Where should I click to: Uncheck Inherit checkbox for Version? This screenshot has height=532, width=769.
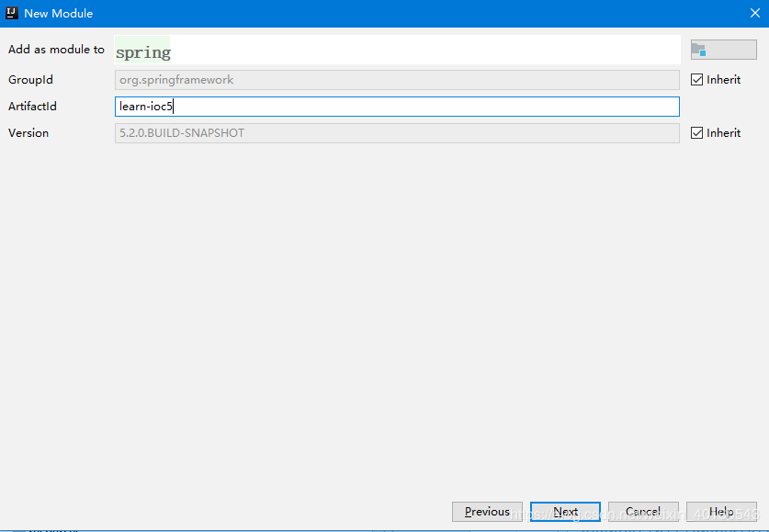click(x=696, y=133)
